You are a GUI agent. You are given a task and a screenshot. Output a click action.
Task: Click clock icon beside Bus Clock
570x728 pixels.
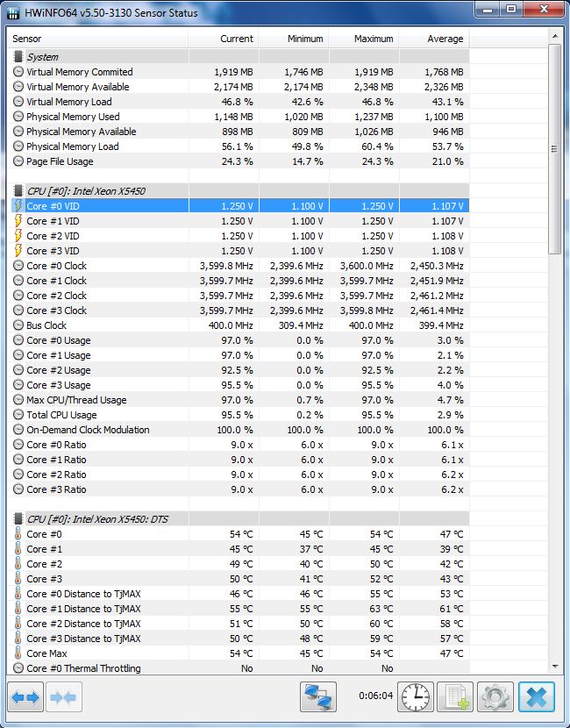18,325
